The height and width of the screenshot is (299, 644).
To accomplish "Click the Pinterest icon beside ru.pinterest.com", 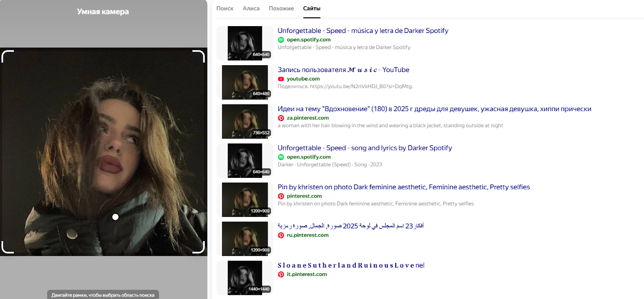I will [281, 235].
